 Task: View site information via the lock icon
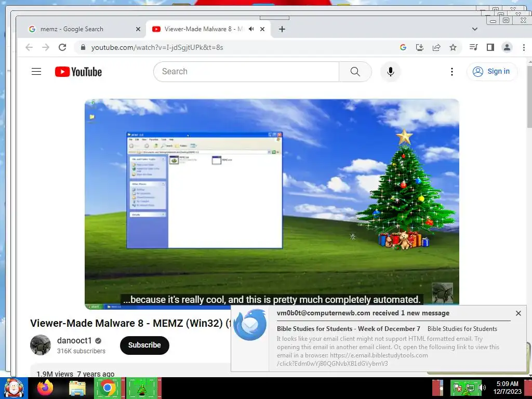coord(83,47)
